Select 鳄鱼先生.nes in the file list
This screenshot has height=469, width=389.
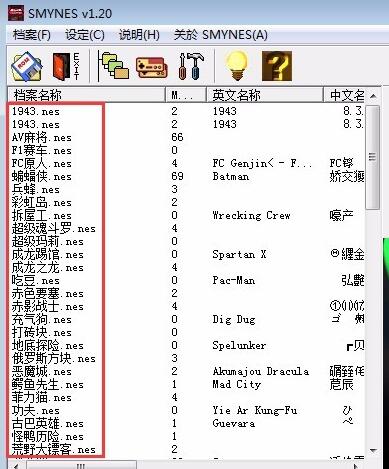(x=48, y=384)
